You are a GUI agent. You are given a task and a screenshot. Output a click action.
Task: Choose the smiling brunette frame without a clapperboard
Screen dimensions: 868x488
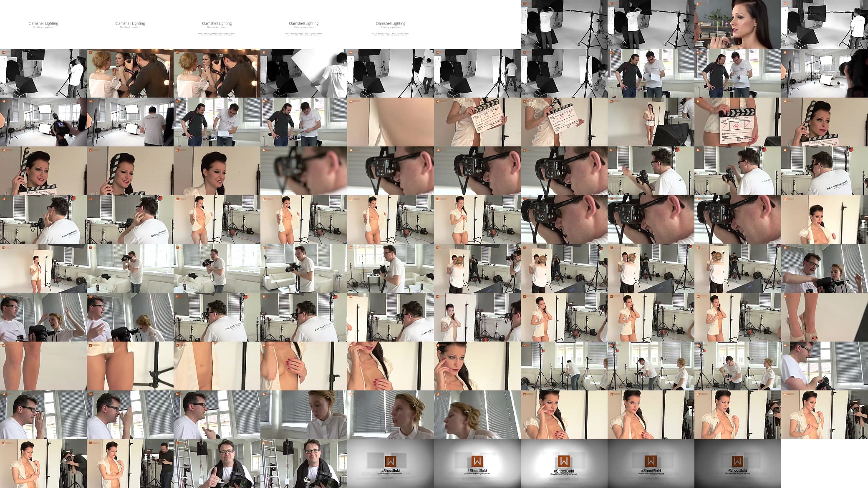[x=217, y=171]
